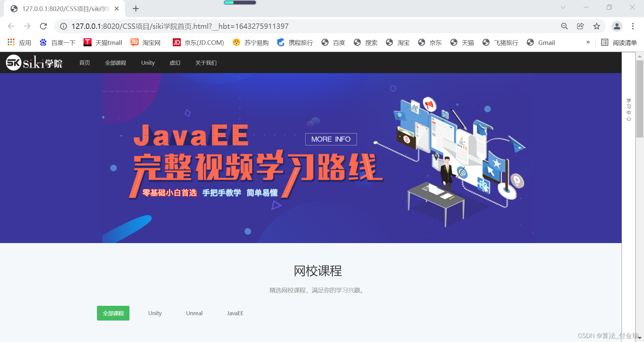Select the JavaEE course filter
The width and height of the screenshot is (644, 342).
click(235, 313)
